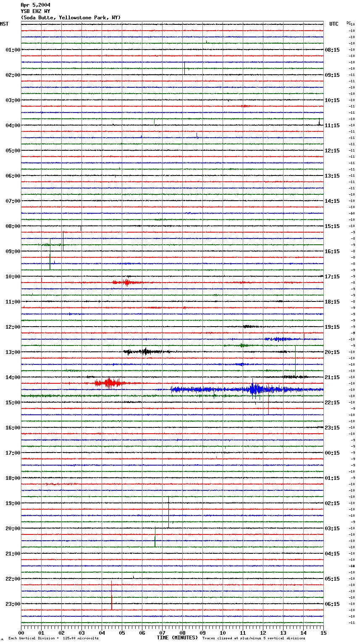The image size is (357, 644).
Task: Click the DC offset column header
Action: (x=349, y=23)
